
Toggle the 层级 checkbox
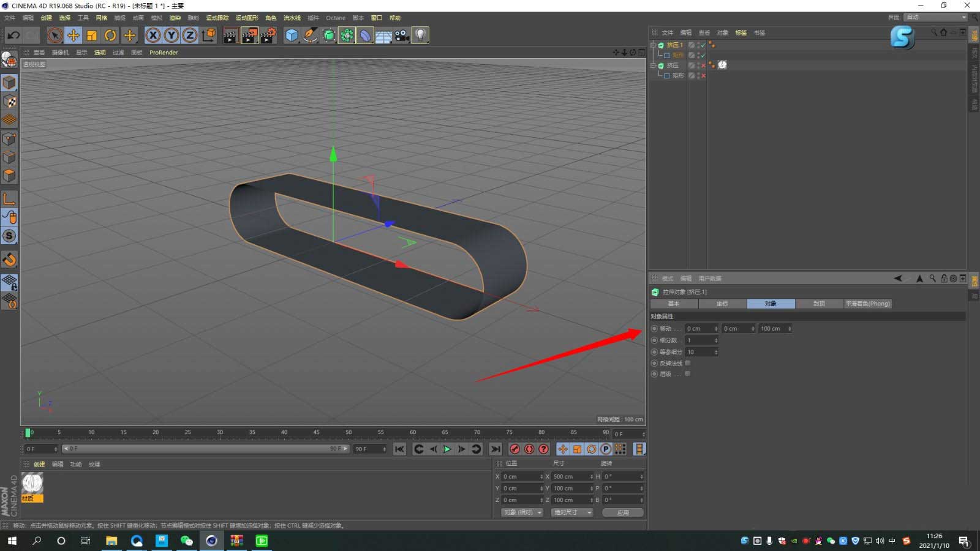tap(687, 373)
